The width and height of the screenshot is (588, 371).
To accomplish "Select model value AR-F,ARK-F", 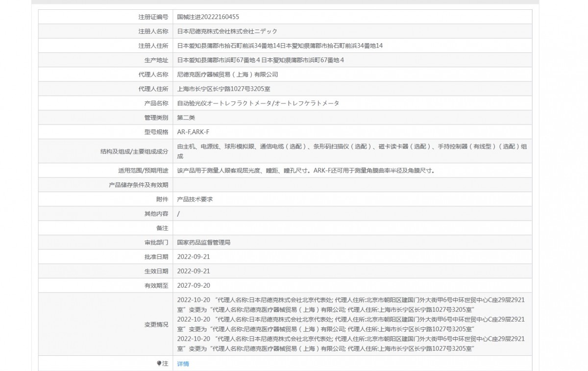I will pos(193,132).
